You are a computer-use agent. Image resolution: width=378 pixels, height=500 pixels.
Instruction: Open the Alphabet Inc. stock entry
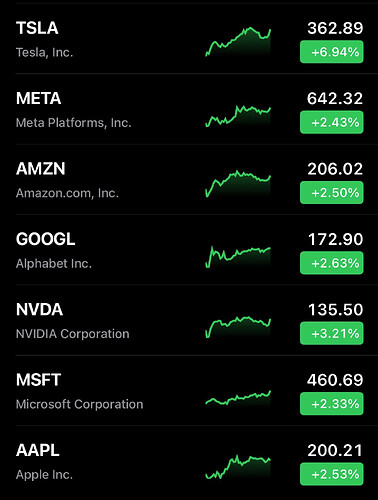(x=189, y=250)
